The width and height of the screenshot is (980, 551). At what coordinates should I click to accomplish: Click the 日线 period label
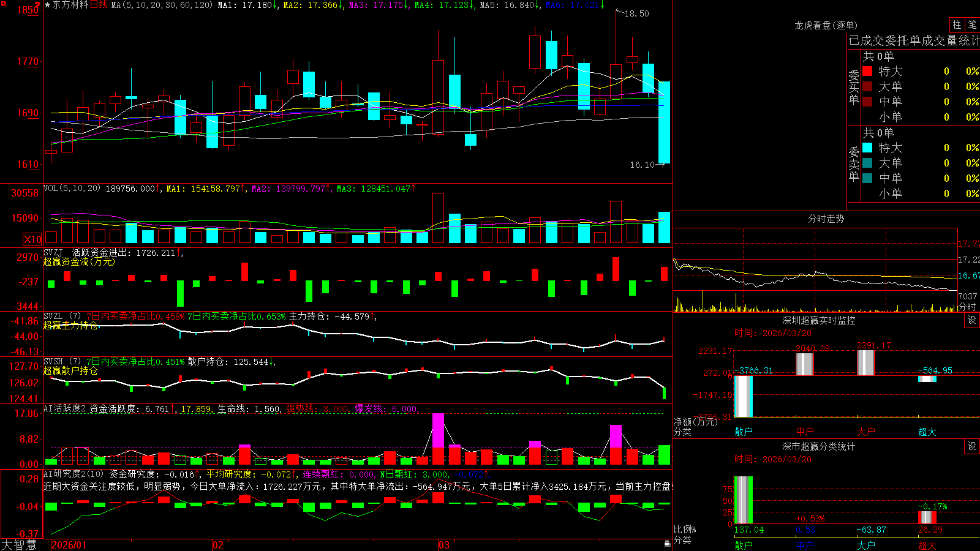click(x=99, y=5)
